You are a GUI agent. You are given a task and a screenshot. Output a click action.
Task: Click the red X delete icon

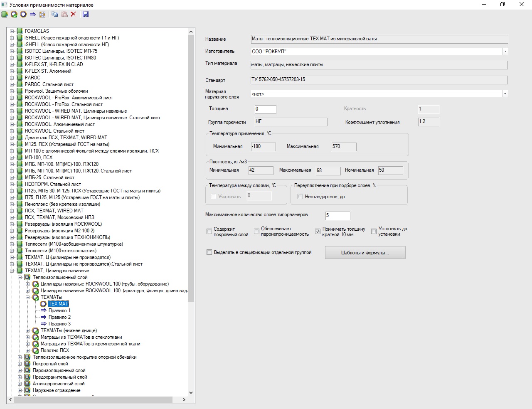pyautogui.click(x=74, y=14)
